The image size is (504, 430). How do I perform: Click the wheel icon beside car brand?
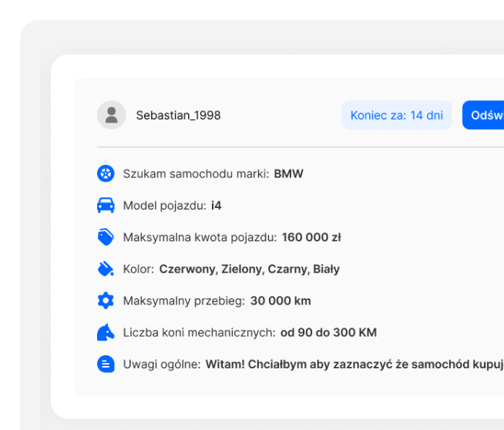[106, 173]
